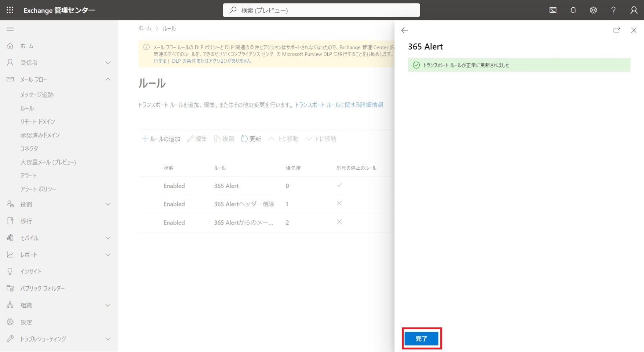
Task: Open the Cloud Shell terminal icon
Action: (x=553, y=10)
